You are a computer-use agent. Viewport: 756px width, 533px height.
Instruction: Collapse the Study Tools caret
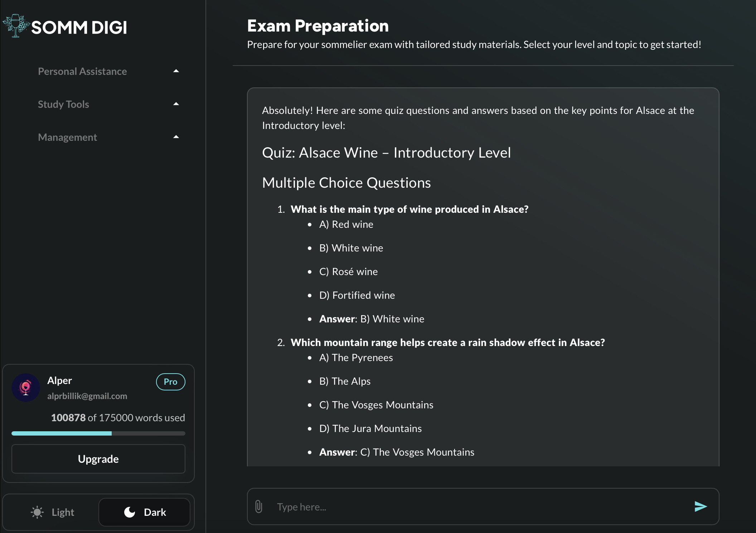point(176,104)
